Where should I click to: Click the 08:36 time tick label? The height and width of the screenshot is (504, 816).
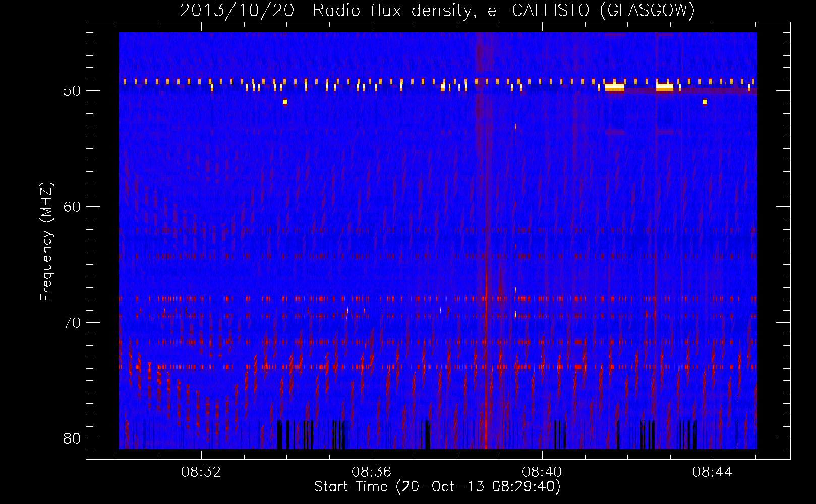point(372,472)
